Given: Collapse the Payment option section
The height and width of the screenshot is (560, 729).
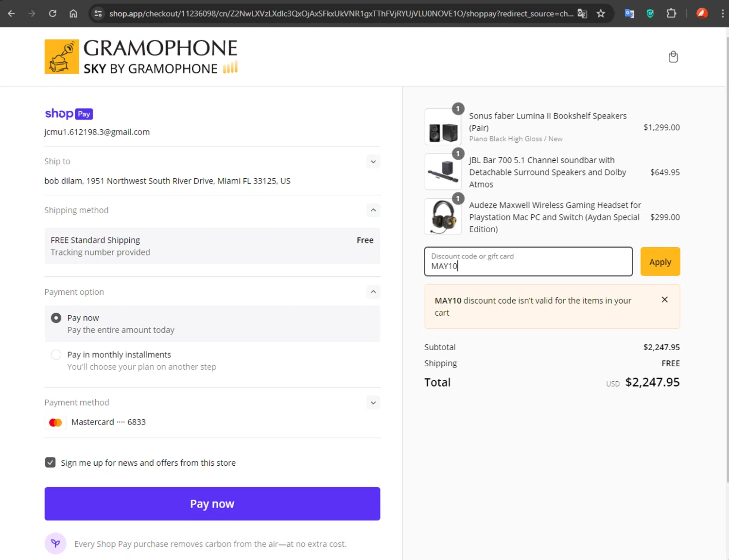Looking at the screenshot, I should [373, 292].
